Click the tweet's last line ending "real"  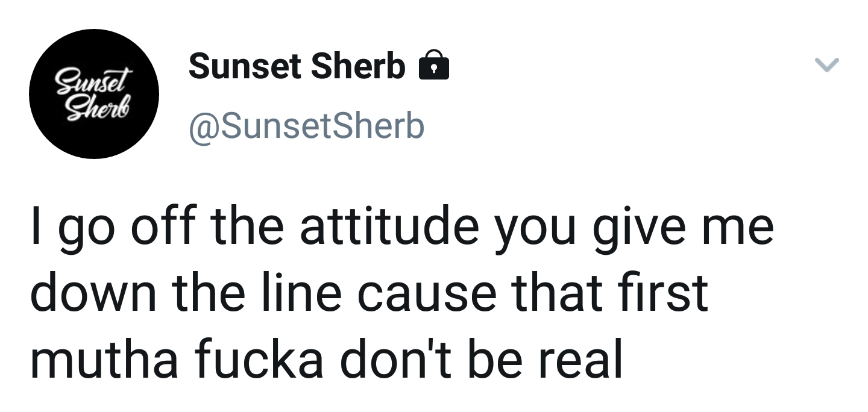pos(326,360)
